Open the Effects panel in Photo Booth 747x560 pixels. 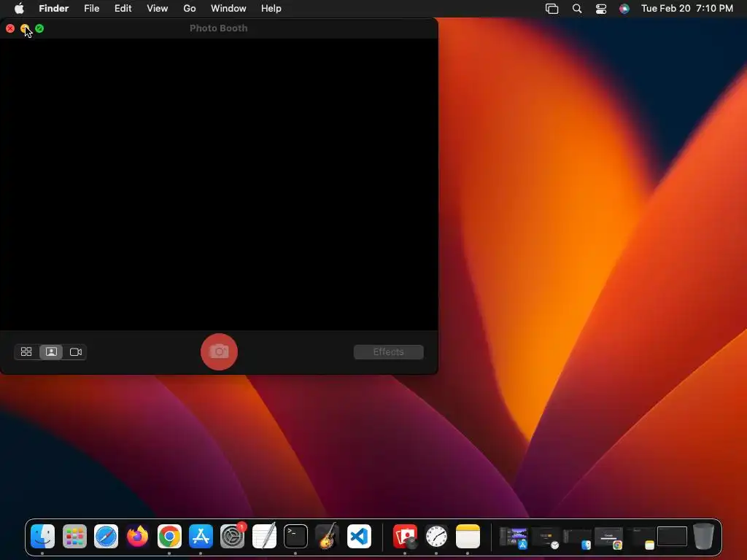pos(388,352)
